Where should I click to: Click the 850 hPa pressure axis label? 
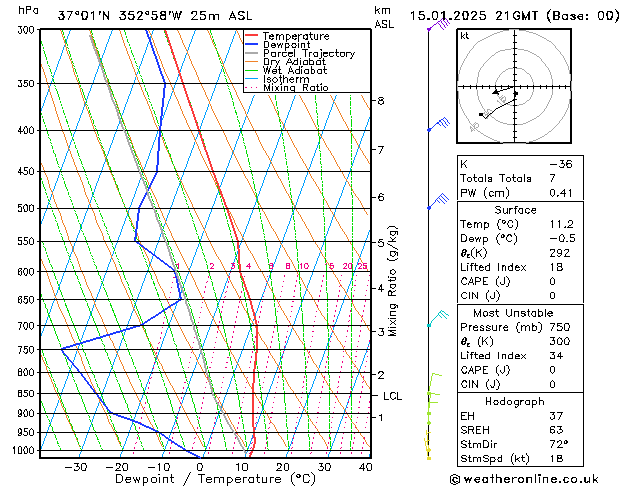point(28,394)
